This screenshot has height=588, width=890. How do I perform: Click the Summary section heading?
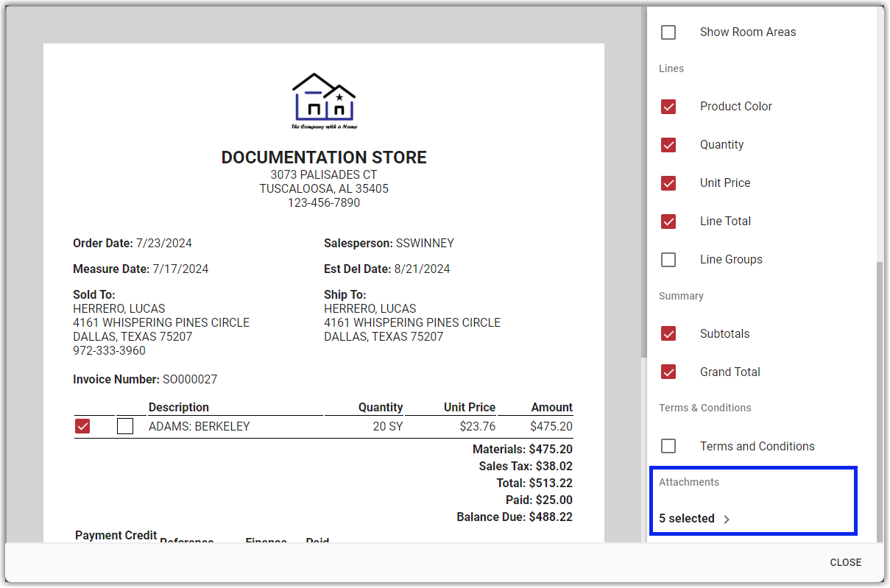pyautogui.click(x=681, y=297)
